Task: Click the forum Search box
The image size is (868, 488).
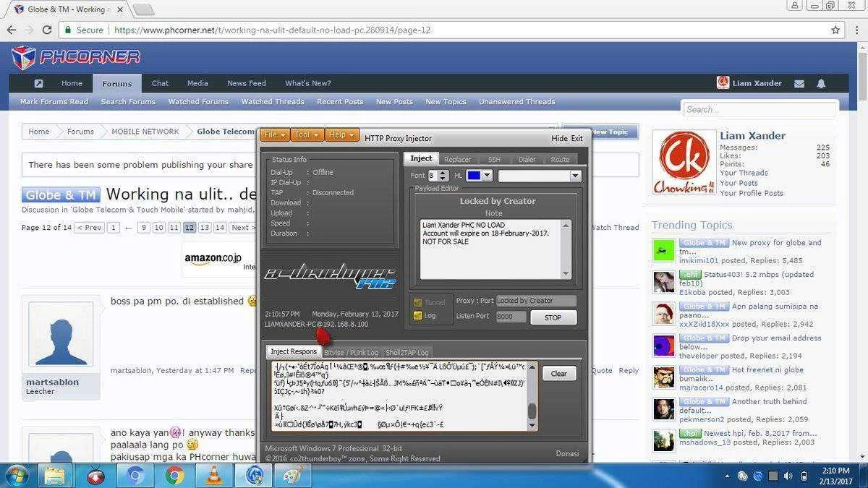Action: [x=759, y=109]
